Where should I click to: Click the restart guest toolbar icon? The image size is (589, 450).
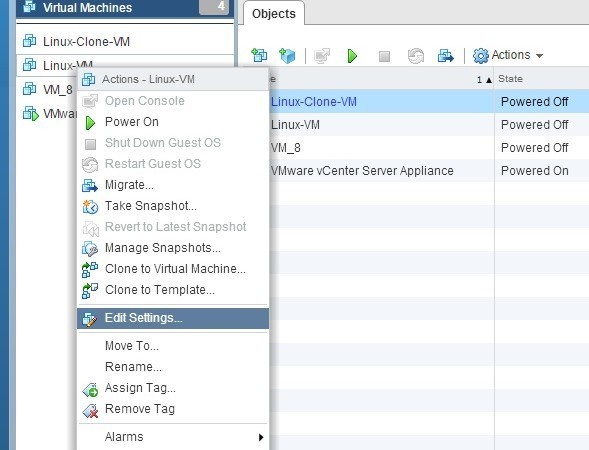415,56
